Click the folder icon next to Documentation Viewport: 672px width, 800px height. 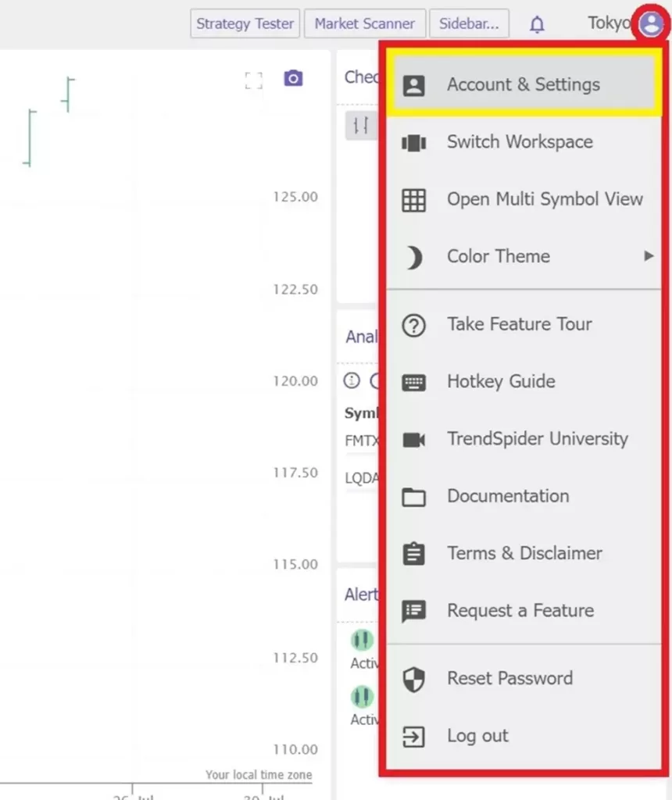pyautogui.click(x=413, y=496)
